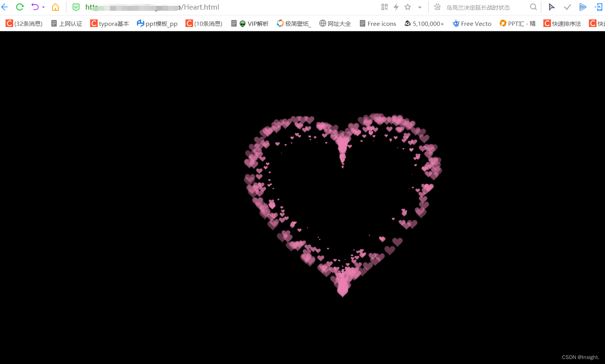Open the 上网认证 bookmark
The image size is (605, 364).
coord(67,24)
